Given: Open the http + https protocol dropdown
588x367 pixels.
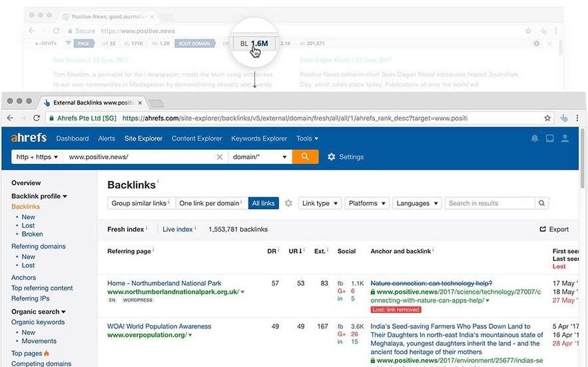Looking at the screenshot, I should pyautogui.click(x=37, y=157).
